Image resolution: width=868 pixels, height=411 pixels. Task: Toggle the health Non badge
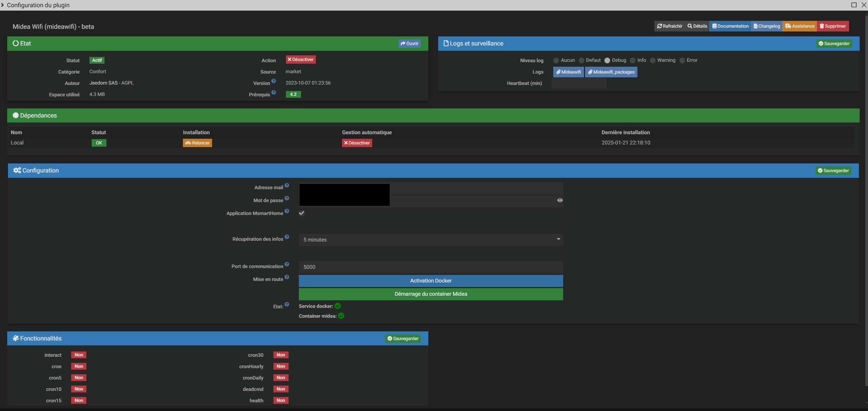281,400
